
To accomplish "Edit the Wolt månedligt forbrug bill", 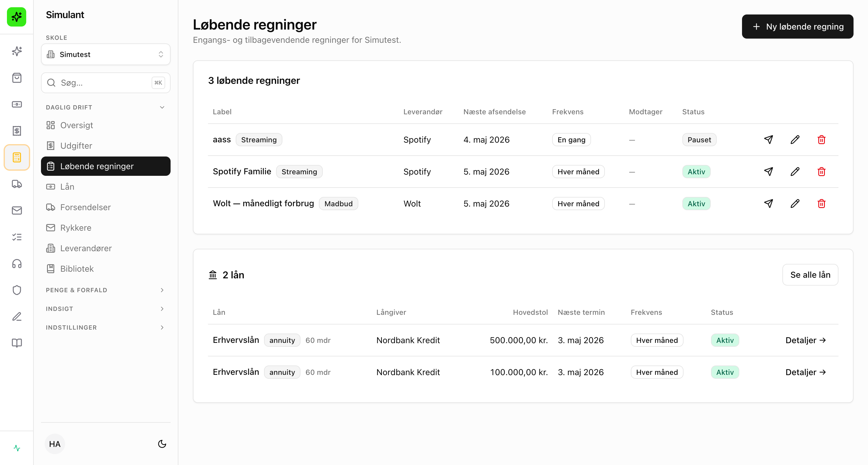I will click(x=795, y=204).
